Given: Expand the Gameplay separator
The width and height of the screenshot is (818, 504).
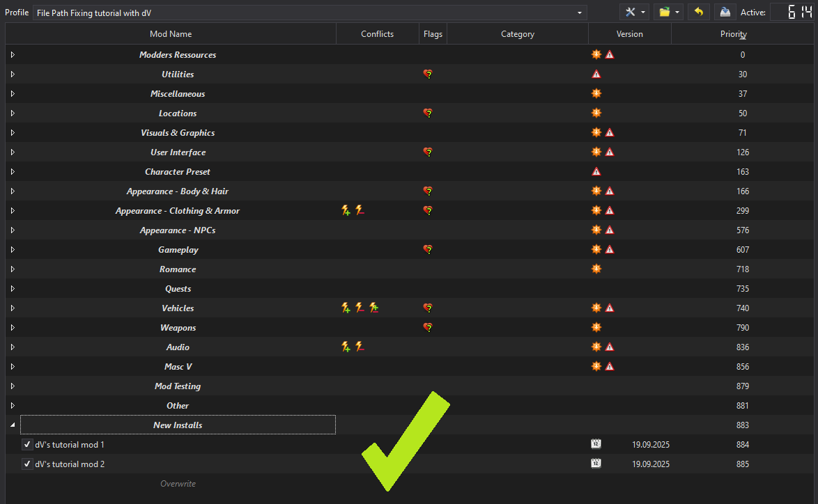Looking at the screenshot, I should [x=13, y=250].
